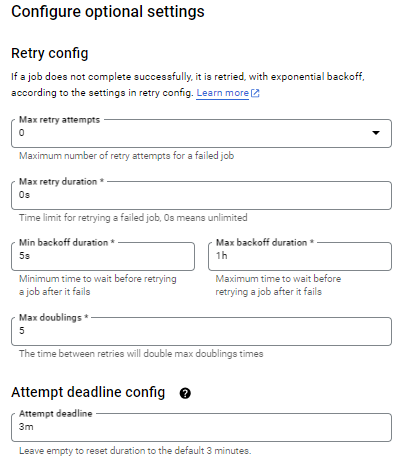Image resolution: width=408 pixels, height=475 pixels.
Task: Open the Learn more link
Action: 222,93
